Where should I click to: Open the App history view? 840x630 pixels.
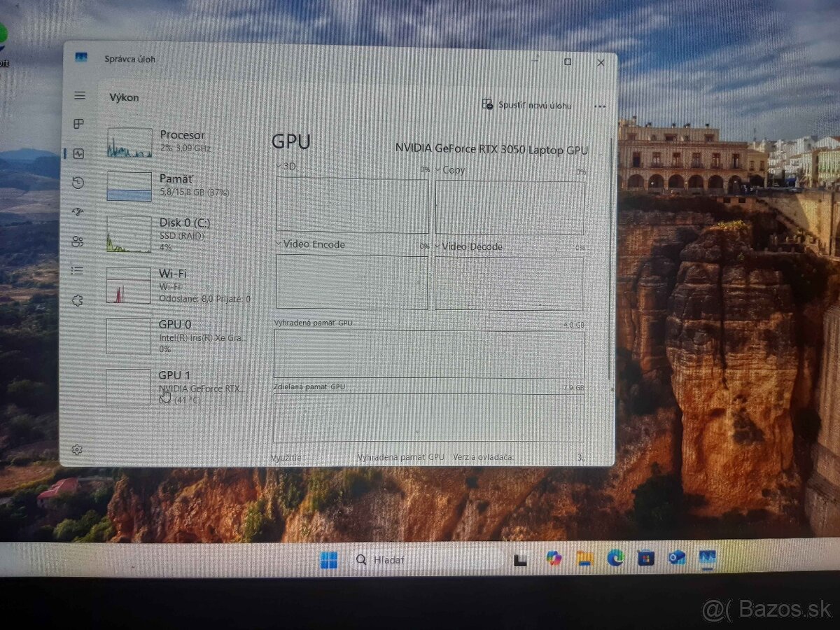[78, 183]
